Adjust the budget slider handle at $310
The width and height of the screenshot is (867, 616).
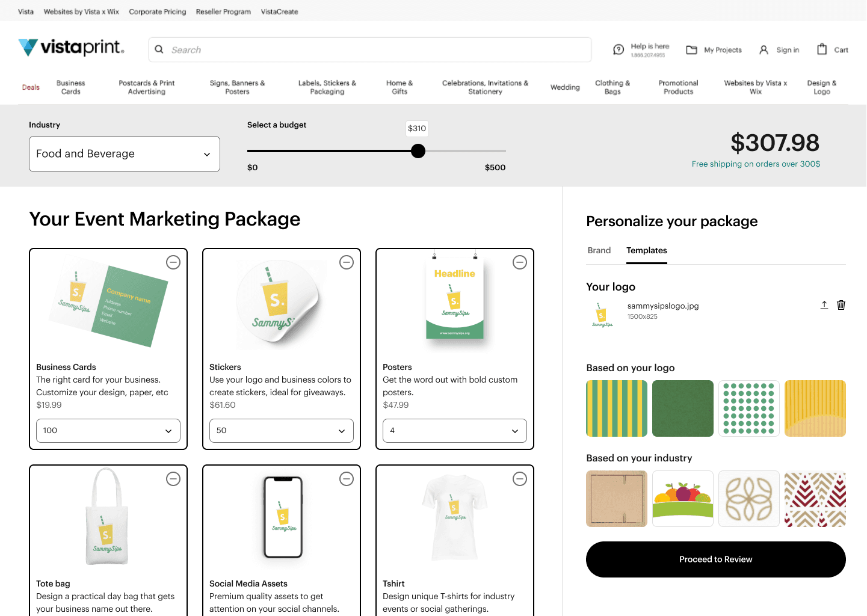[x=418, y=151]
